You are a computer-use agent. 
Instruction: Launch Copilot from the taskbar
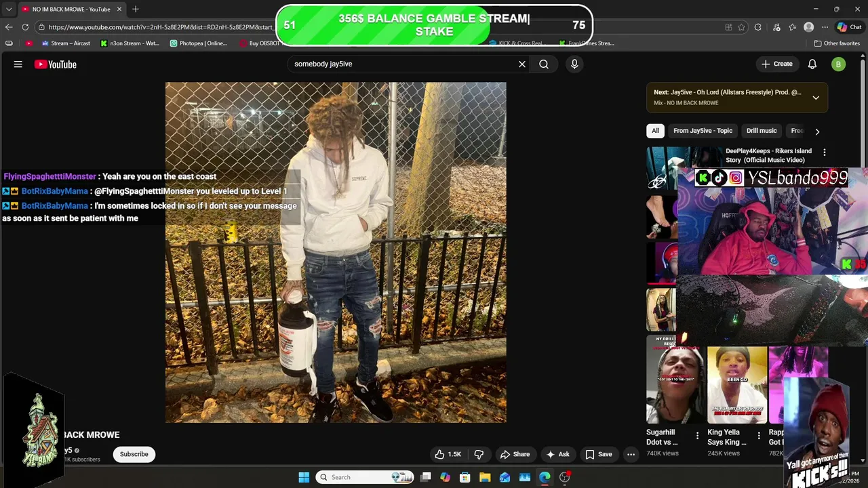point(445,477)
